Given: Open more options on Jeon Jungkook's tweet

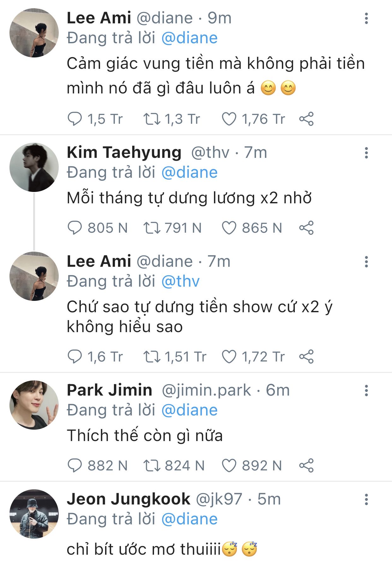Looking at the screenshot, I should point(366,500).
